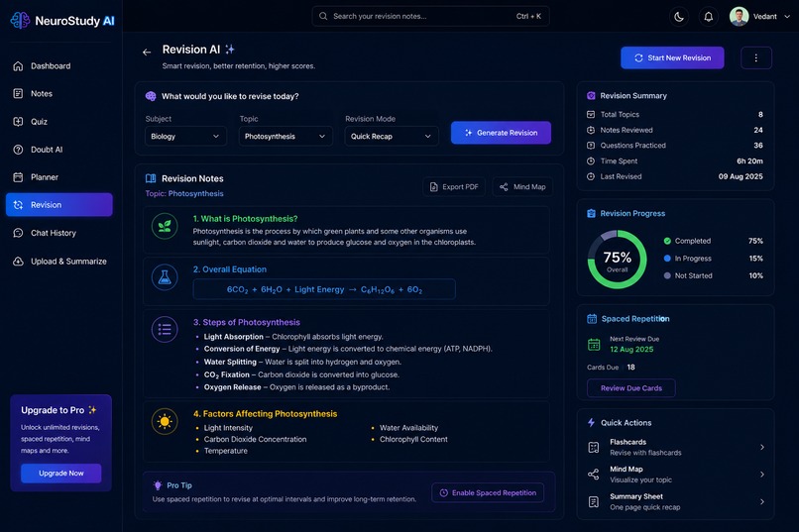This screenshot has height=532, width=799.
Task: Click the Spaced Repetition calendar header icon
Action: (x=592, y=319)
